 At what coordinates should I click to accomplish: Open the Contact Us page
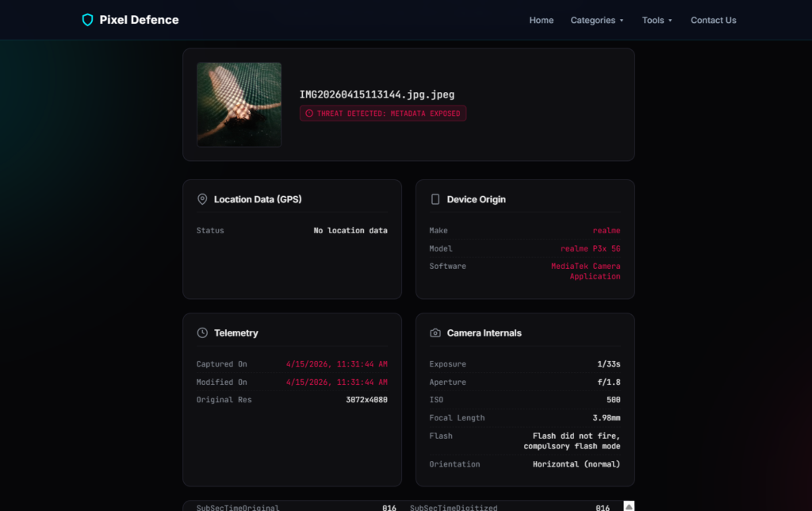coord(713,20)
